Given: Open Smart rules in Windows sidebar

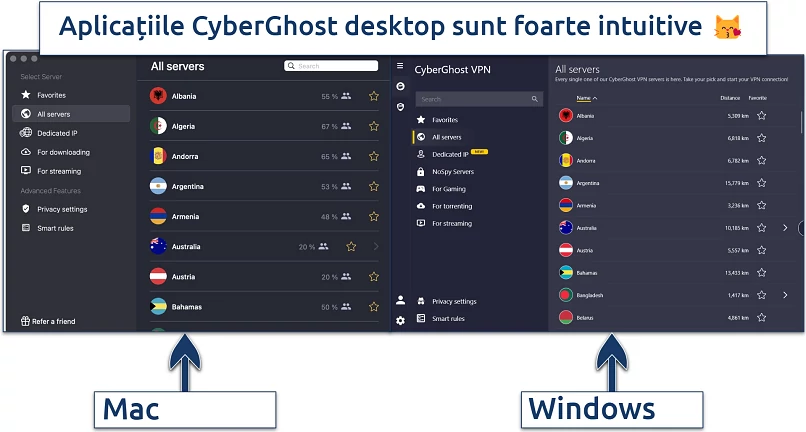Looking at the screenshot, I should pos(441,318).
